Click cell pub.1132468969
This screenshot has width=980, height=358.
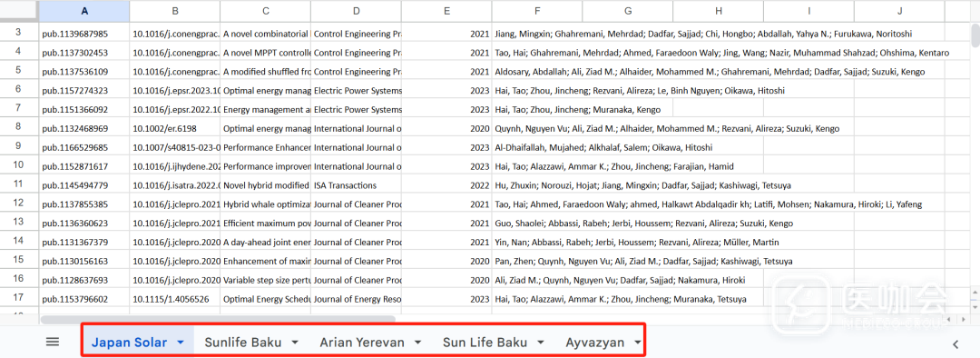point(84,129)
